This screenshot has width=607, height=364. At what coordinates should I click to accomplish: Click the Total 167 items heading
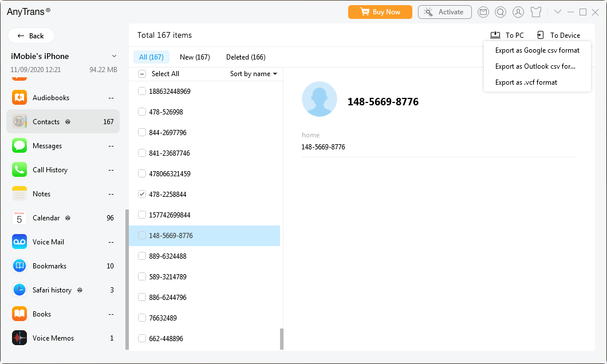click(x=164, y=35)
